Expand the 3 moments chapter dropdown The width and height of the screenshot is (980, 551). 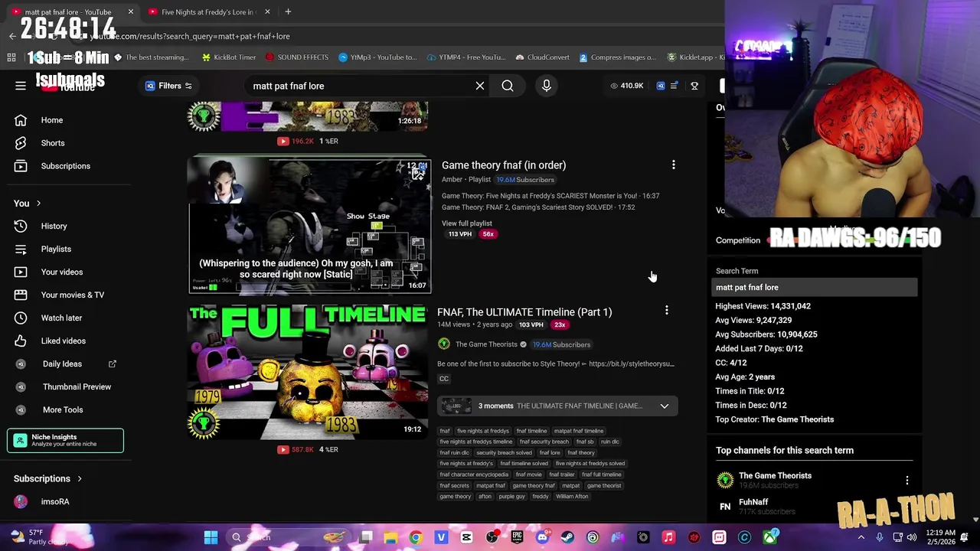point(665,406)
